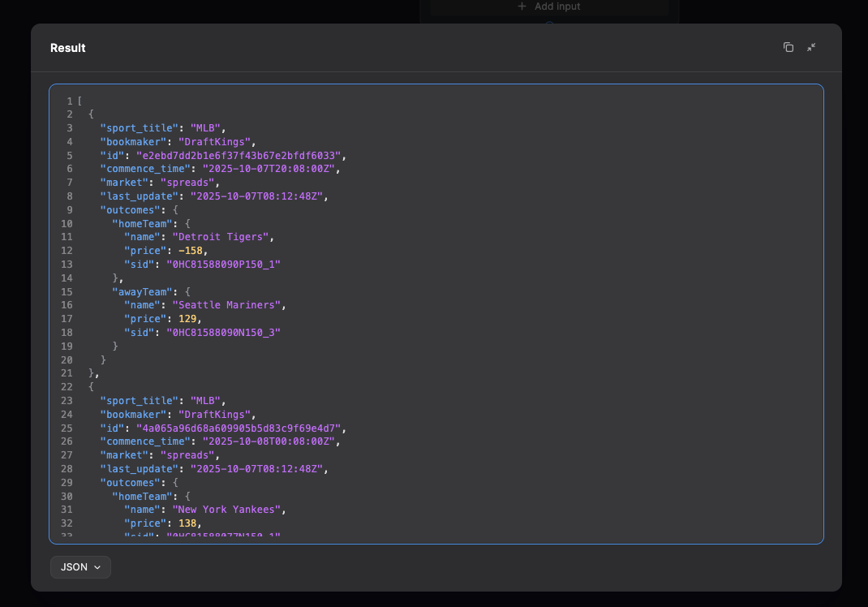Click "MLB" sport_title value on line 23
The image size is (868, 607).
click(205, 401)
